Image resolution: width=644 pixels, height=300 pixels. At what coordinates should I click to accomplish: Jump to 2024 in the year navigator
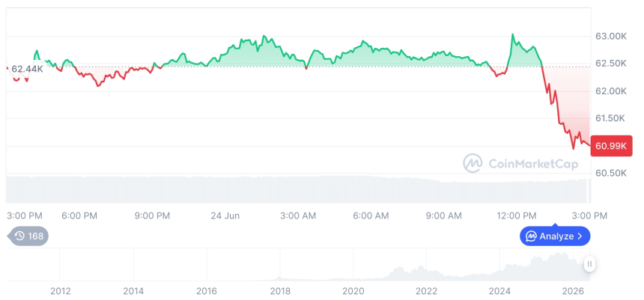[x=499, y=291]
